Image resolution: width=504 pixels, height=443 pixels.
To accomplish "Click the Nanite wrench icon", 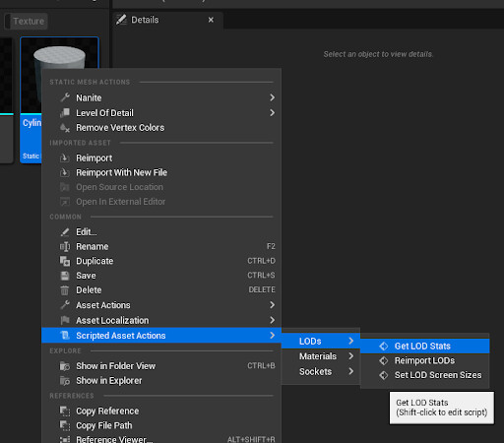I will [x=65, y=97].
